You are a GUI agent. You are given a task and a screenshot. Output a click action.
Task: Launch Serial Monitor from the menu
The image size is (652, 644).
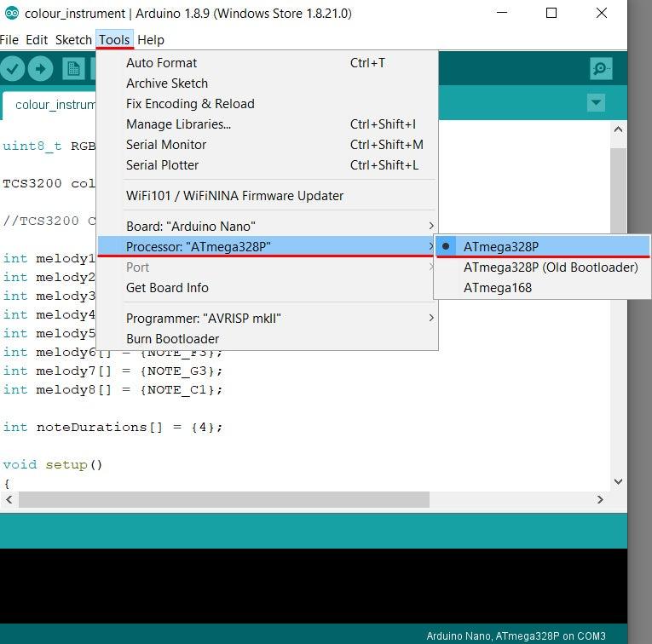267,144
